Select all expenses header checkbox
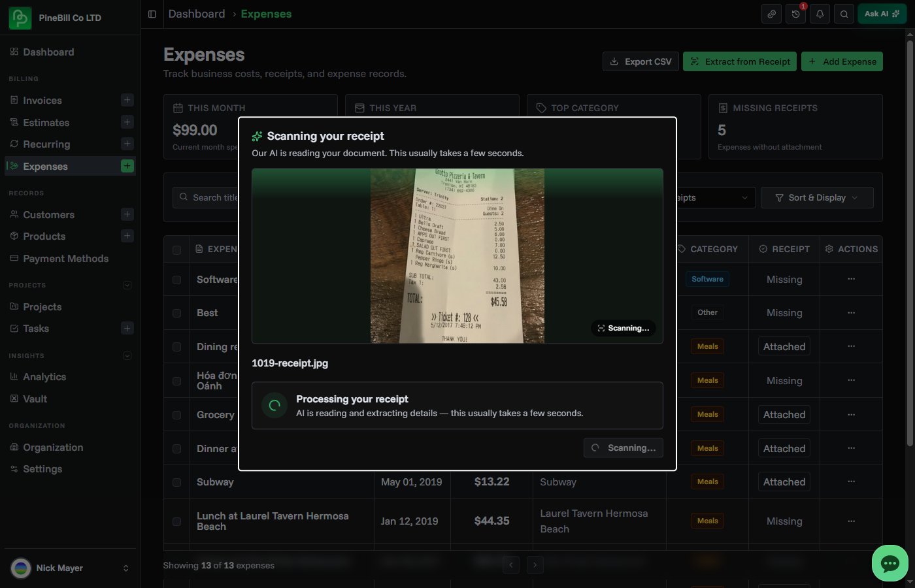 [x=176, y=250]
